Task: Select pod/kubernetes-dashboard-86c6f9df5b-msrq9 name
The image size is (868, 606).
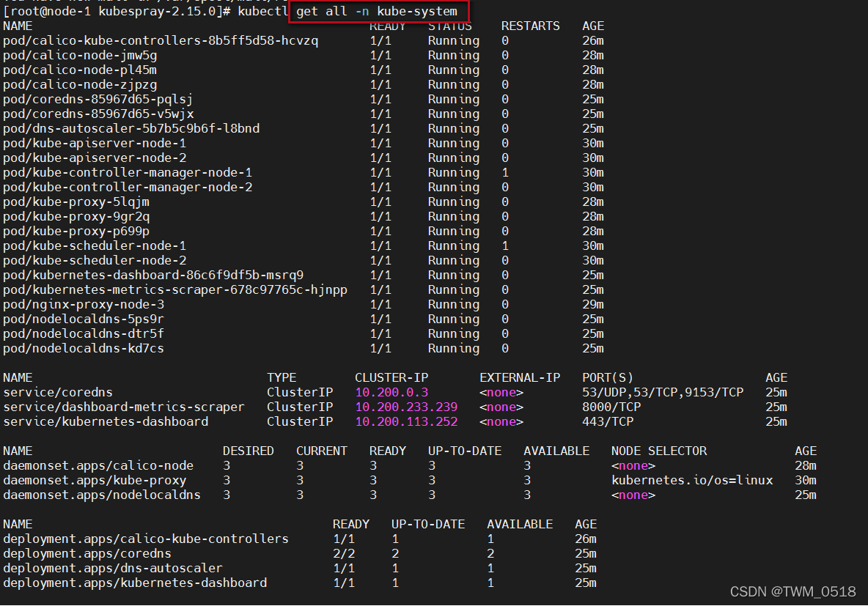Action: point(153,276)
